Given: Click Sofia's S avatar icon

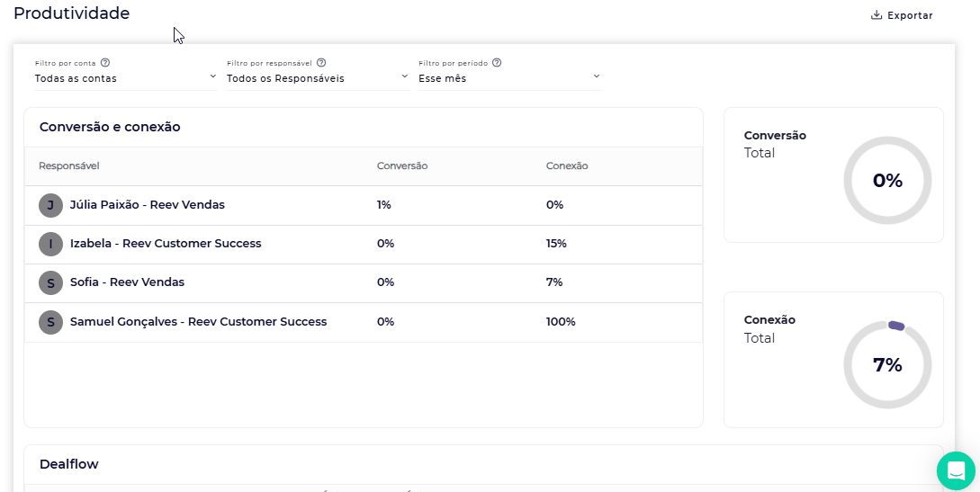Looking at the screenshot, I should click(50, 282).
